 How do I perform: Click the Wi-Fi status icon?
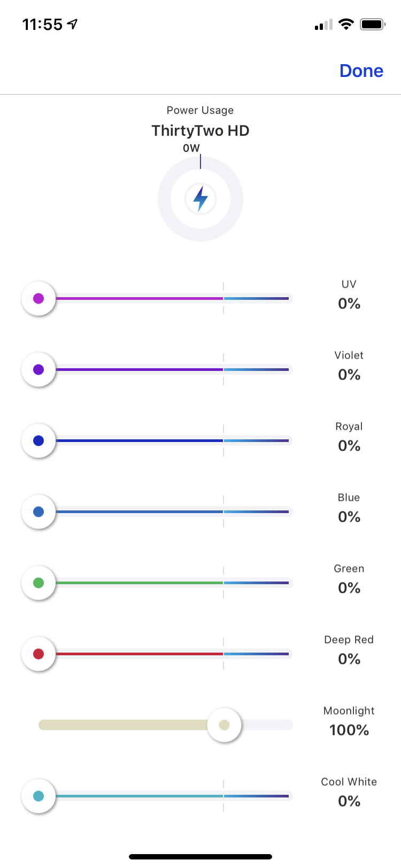point(346,24)
